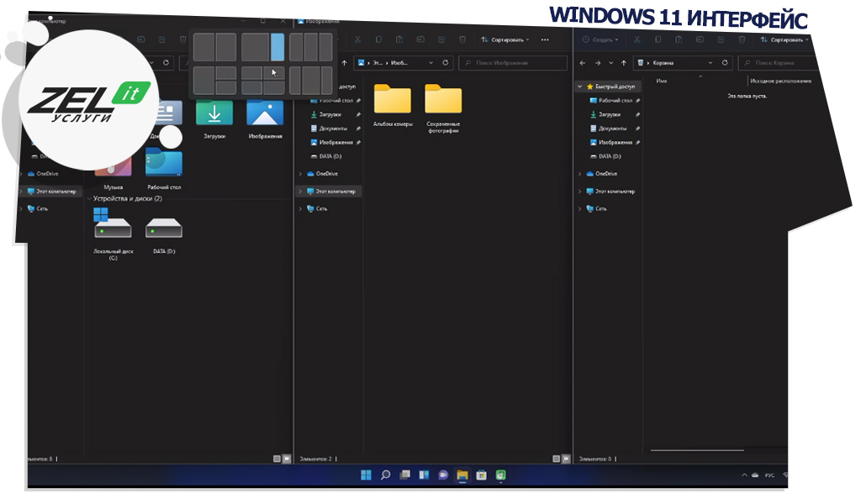Image resolution: width=861 pixels, height=504 pixels.
Task: Collapse Устройства и диски (2) section
Action: pos(89,198)
